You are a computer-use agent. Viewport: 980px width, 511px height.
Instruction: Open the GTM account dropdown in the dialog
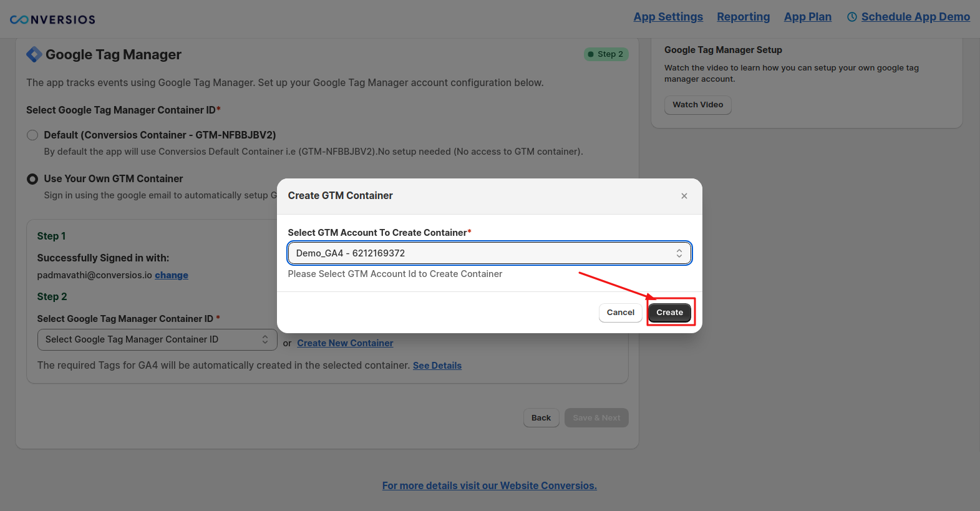click(x=490, y=253)
